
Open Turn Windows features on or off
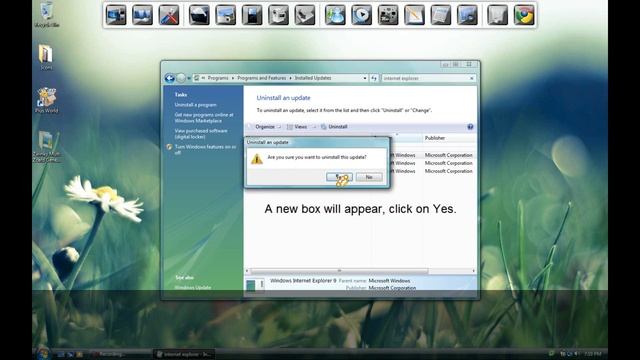(x=205, y=149)
